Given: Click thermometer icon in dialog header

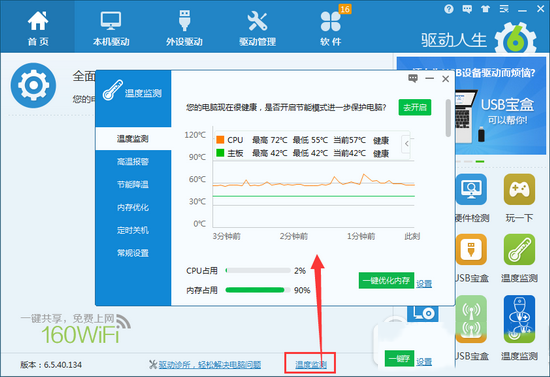Looking at the screenshot, I should (x=113, y=90).
